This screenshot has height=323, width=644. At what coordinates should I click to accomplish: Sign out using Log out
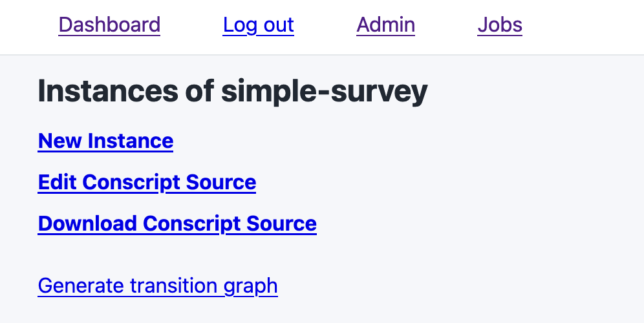[258, 25]
